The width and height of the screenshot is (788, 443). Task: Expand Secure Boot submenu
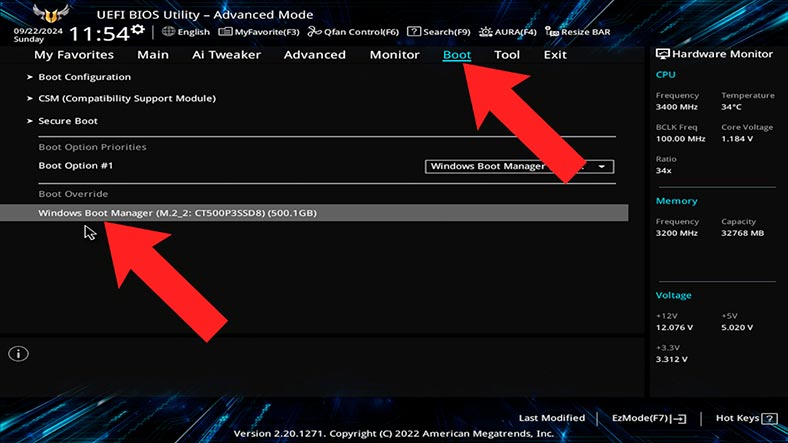click(68, 121)
